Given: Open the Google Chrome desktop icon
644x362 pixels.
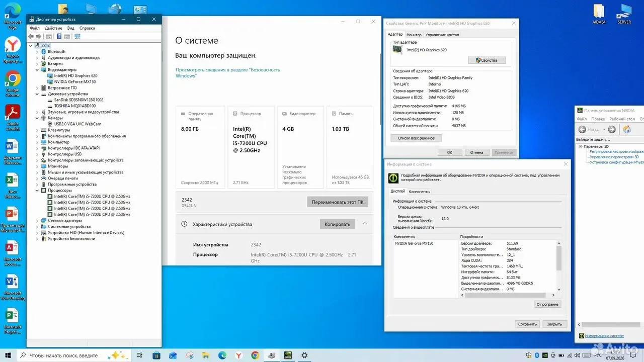Looking at the screenshot, I should [13, 84].
